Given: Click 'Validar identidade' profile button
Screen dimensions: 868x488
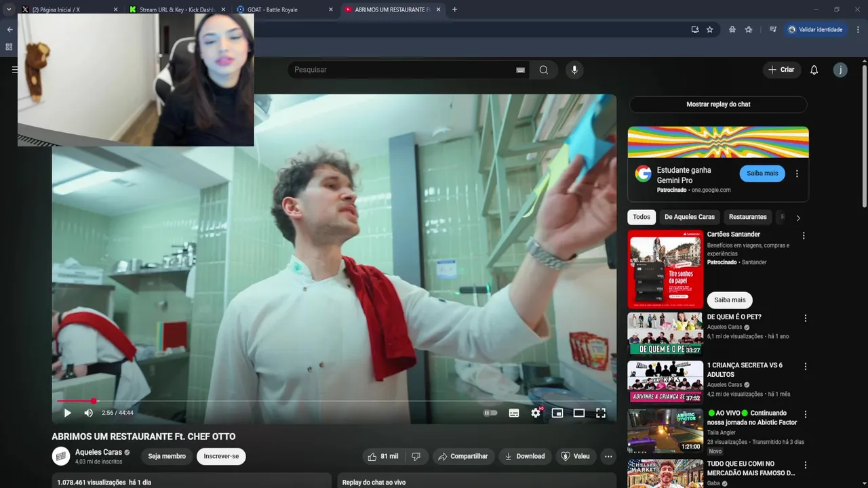Looking at the screenshot, I should coord(816,30).
